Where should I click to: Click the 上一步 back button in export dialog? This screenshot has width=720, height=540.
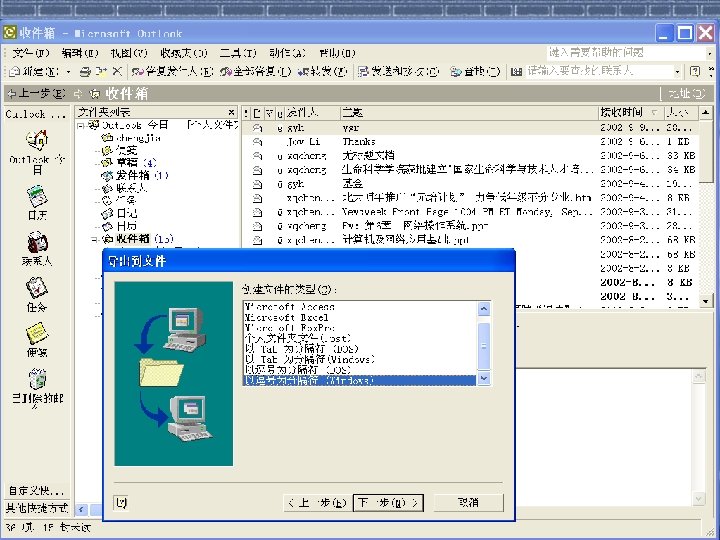tap(317, 503)
